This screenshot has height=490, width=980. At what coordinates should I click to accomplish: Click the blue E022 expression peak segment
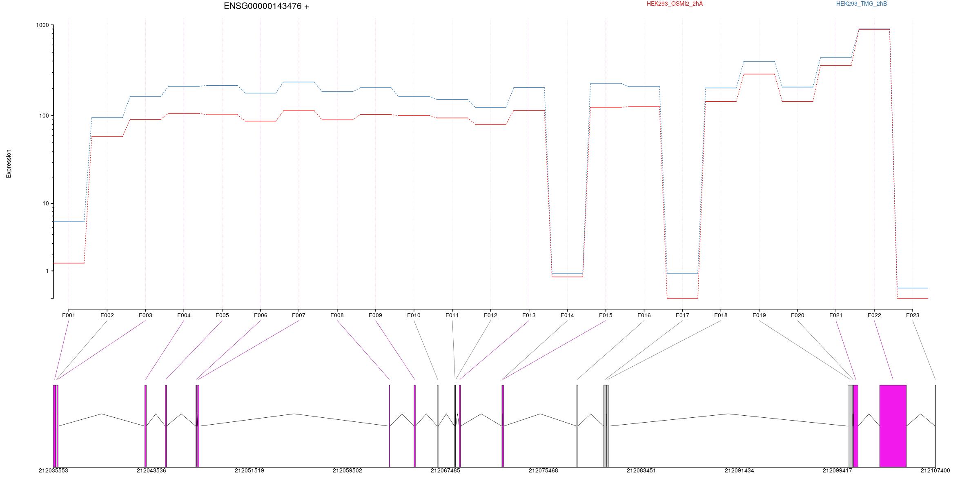[874, 29]
